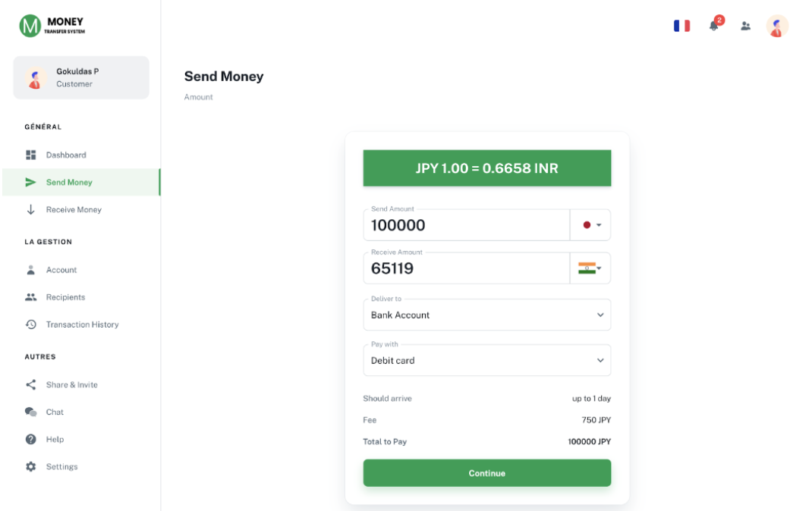Open the India flag currency dropdown

click(590, 268)
